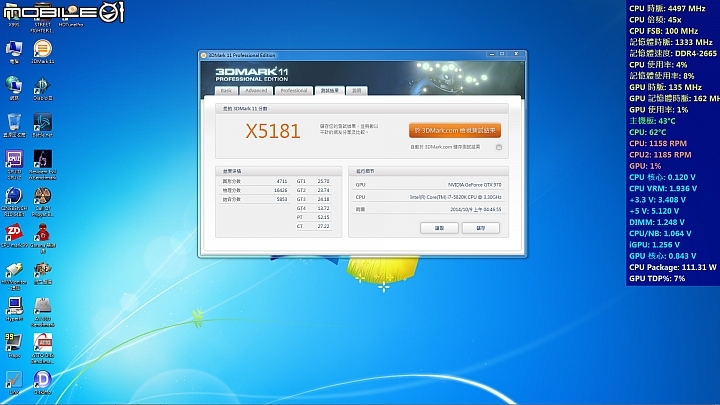Open the checkmark shortcut in the bottom row

coord(14,383)
